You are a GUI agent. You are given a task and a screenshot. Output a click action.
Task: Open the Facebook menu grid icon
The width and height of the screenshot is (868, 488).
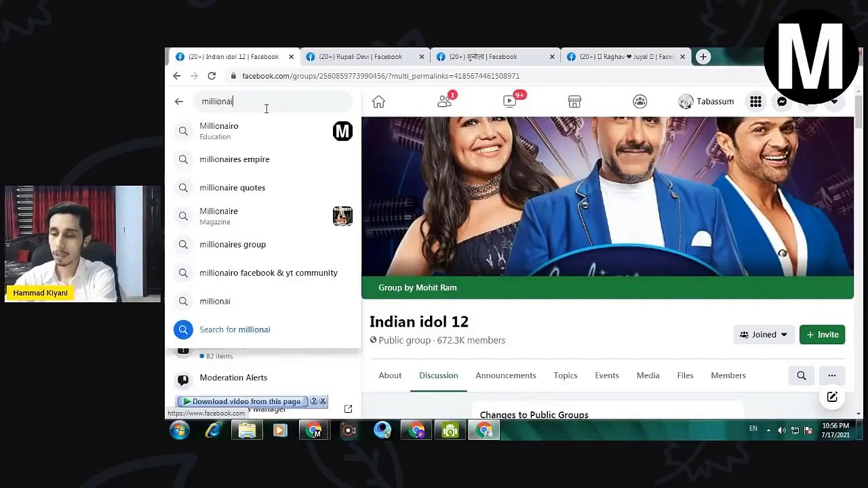tap(755, 102)
